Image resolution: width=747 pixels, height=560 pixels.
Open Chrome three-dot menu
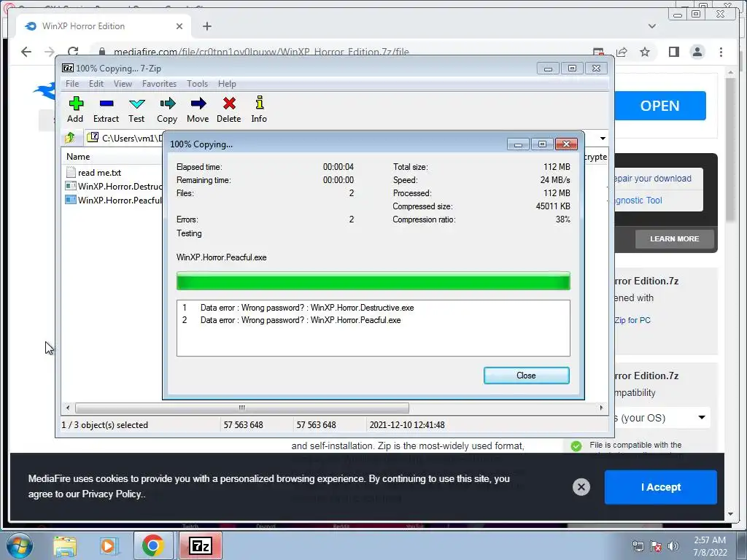click(721, 52)
